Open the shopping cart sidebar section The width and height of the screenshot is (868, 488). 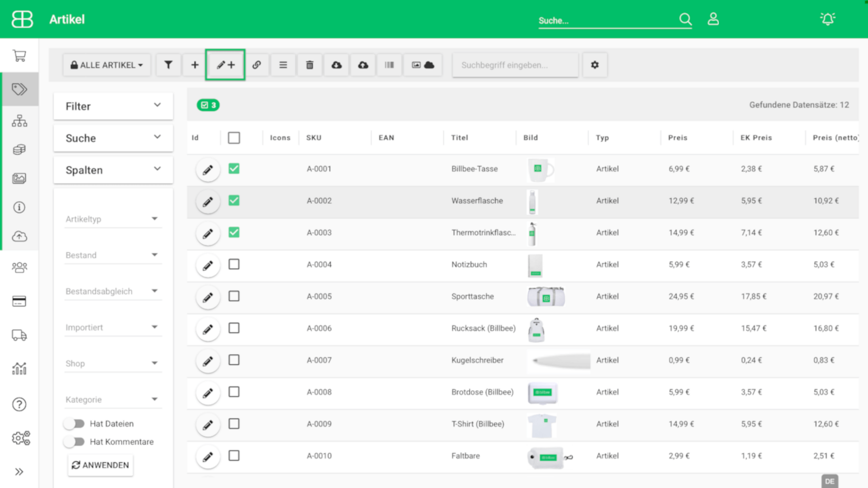pyautogui.click(x=20, y=56)
